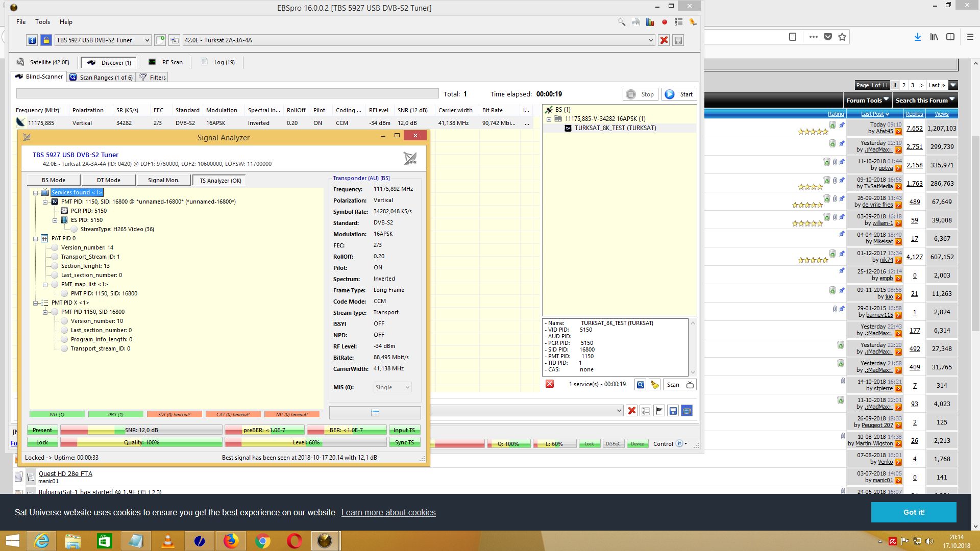The image size is (980, 551).
Task: Click the Scan services button
Action: [680, 385]
